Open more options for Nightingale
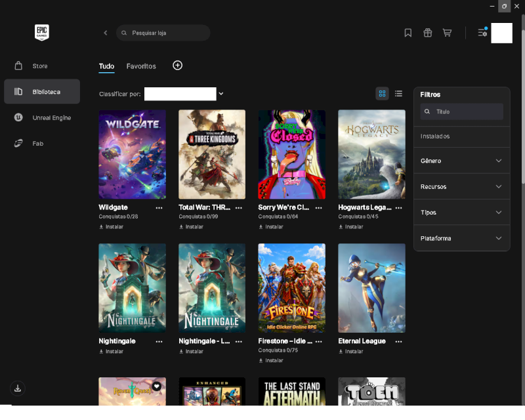Image resolution: width=525 pixels, height=420 pixels. 159,342
